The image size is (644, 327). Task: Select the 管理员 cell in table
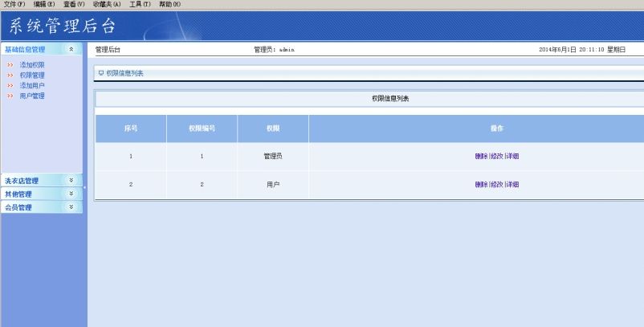pyautogui.click(x=273, y=156)
